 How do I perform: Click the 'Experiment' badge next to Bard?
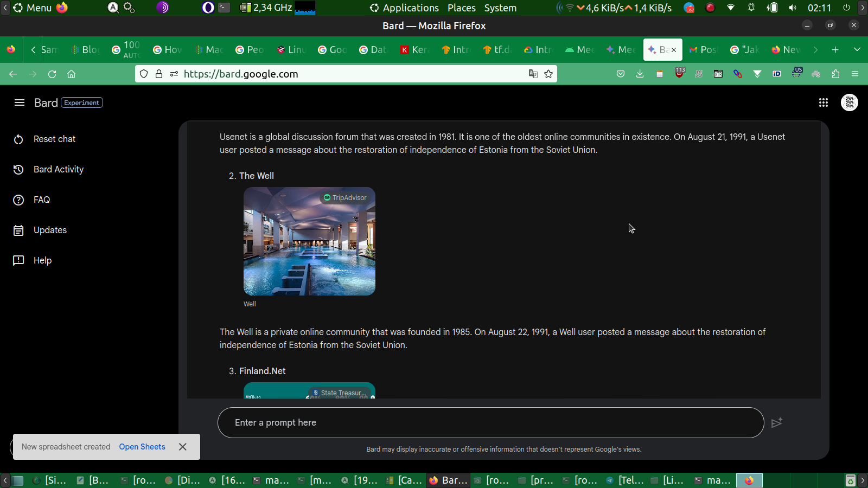click(x=82, y=102)
